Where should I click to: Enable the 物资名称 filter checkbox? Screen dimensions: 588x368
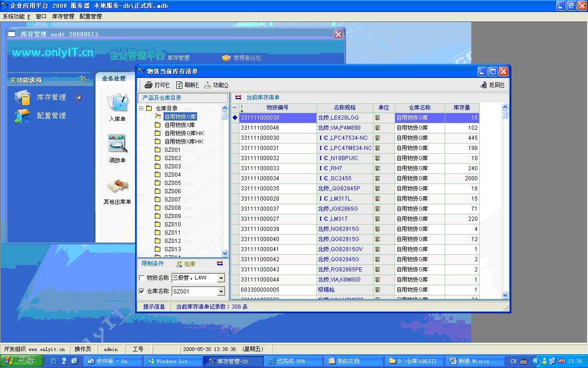(141, 278)
